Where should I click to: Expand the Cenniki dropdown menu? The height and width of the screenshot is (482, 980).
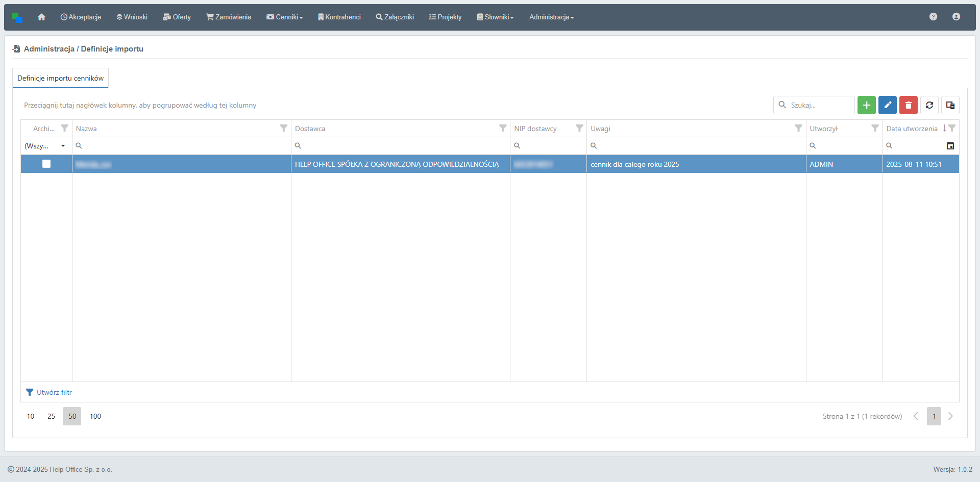coord(285,17)
